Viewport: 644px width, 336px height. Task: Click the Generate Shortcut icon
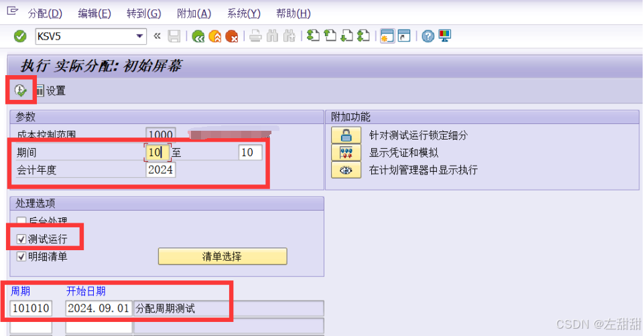click(404, 36)
